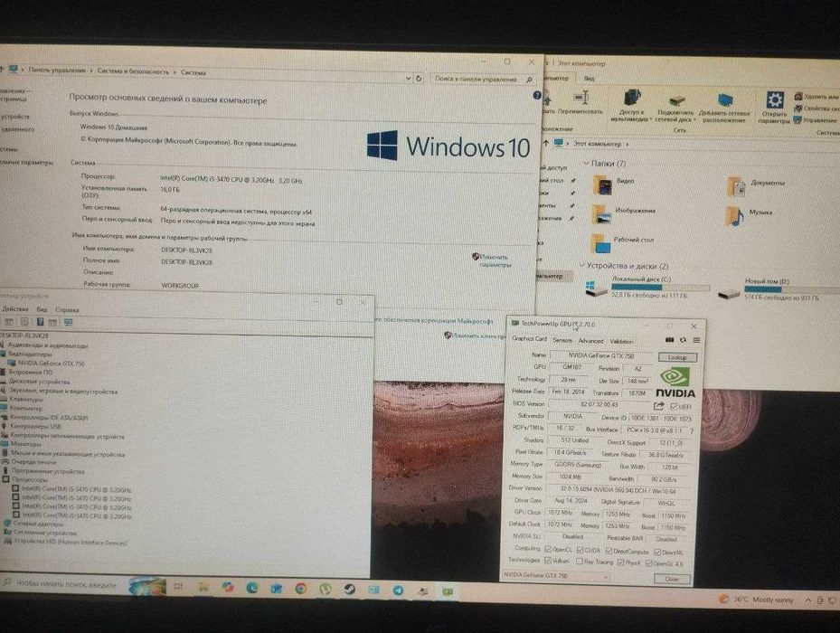Select Локальный диск (C:) drive

[646, 288]
